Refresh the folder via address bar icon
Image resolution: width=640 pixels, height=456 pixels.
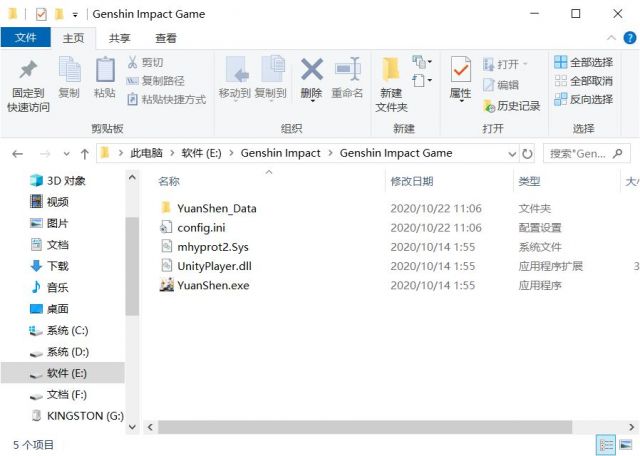[528, 154]
